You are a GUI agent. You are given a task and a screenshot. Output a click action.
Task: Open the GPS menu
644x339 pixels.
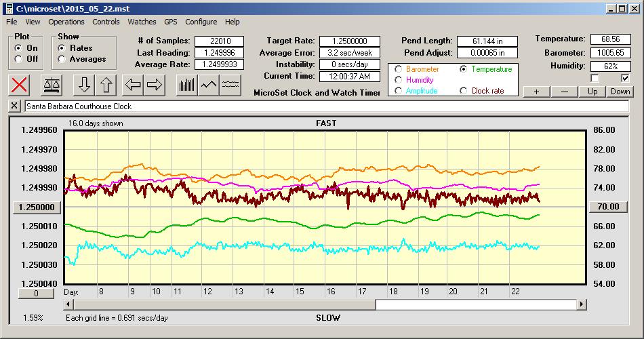171,22
